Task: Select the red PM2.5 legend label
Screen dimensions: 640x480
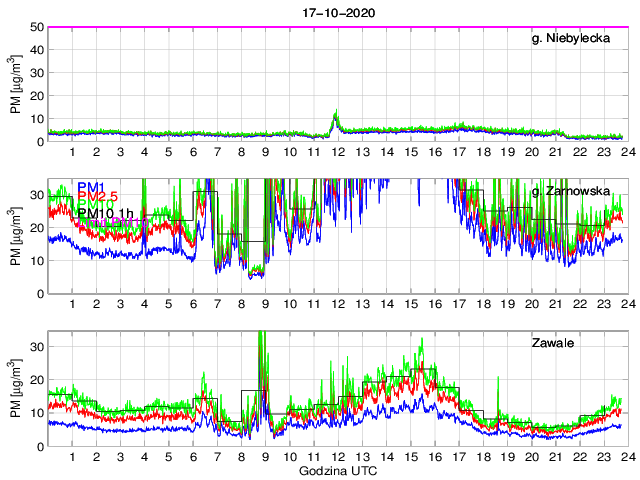Action: pos(98,197)
